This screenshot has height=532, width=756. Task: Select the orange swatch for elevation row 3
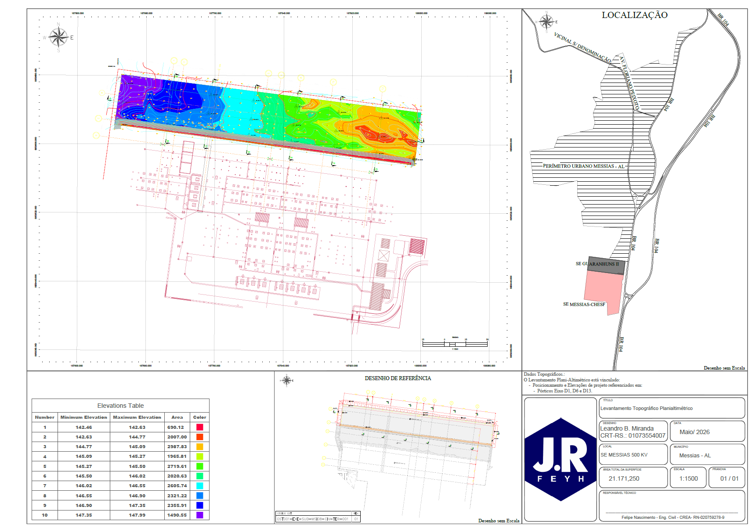(199, 446)
